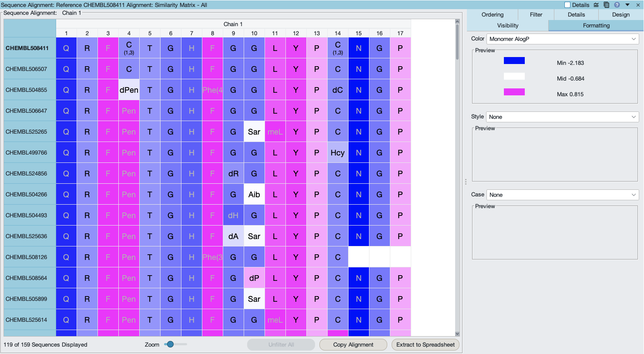Open the Style dropdown set to None
This screenshot has height=354, width=644.
pyautogui.click(x=563, y=117)
